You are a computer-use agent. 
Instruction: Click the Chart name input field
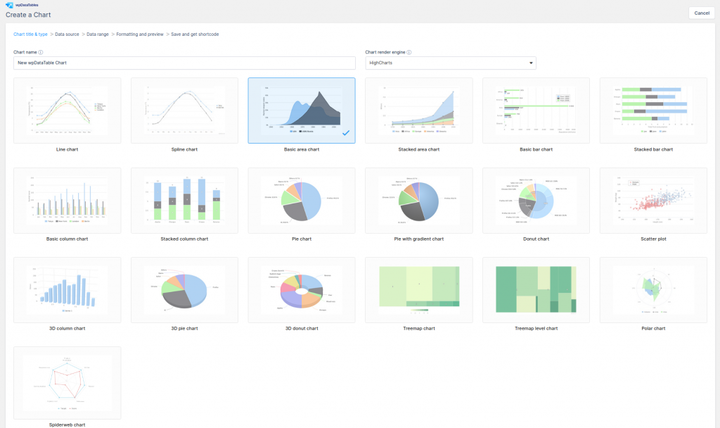[184, 63]
